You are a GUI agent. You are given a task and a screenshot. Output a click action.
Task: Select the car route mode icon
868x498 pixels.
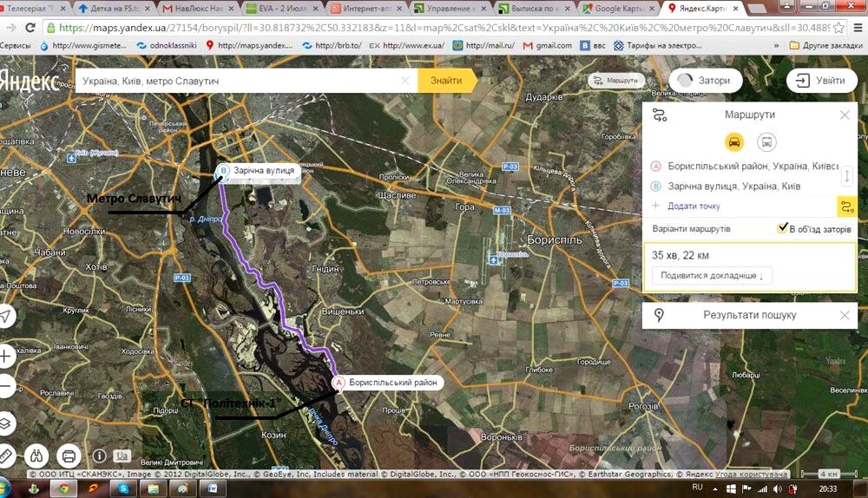click(734, 142)
